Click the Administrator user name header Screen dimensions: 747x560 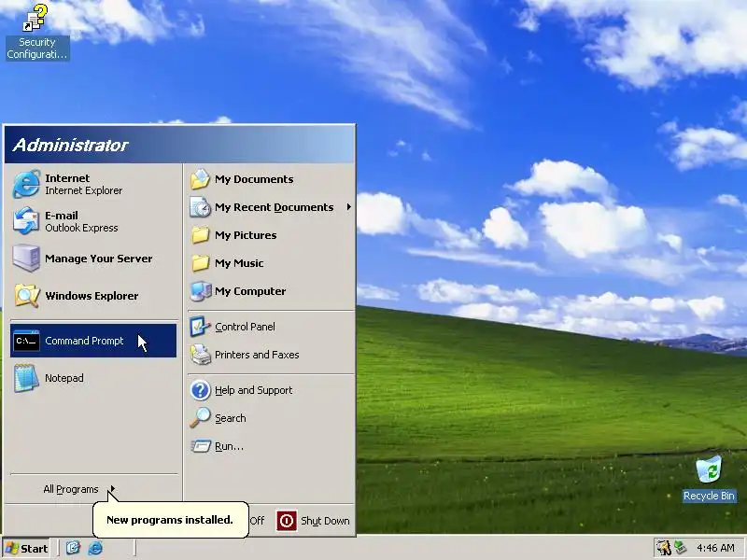[71, 145]
